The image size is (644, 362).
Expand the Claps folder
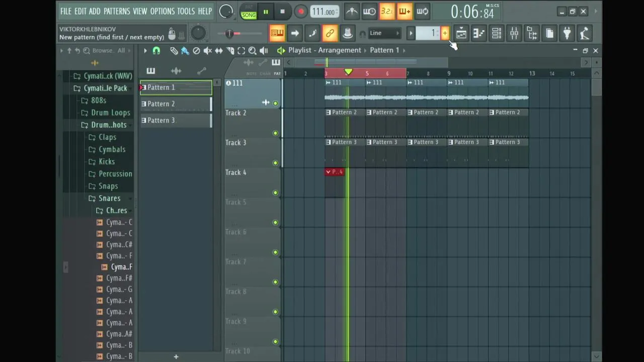[x=107, y=137]
